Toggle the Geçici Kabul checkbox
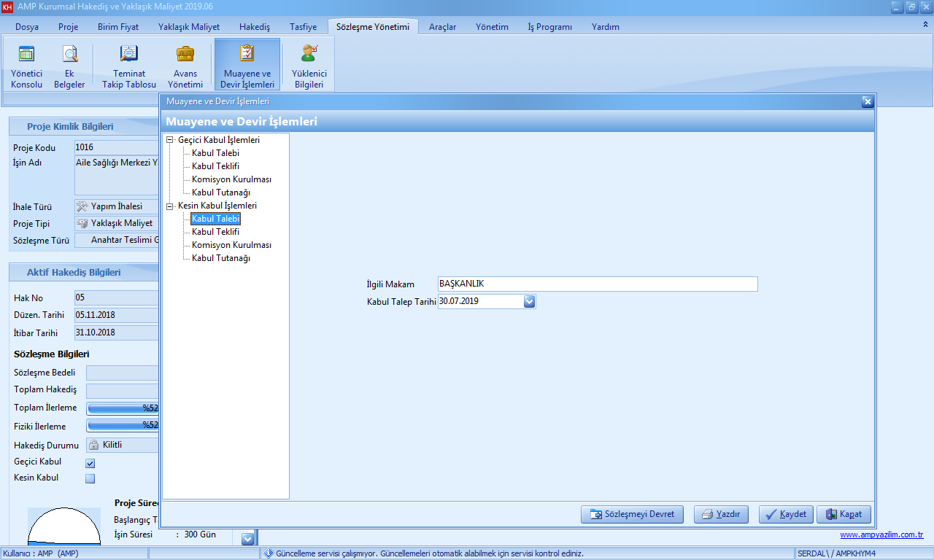Viewport: 934px width, 560px height. coord(90,463)
